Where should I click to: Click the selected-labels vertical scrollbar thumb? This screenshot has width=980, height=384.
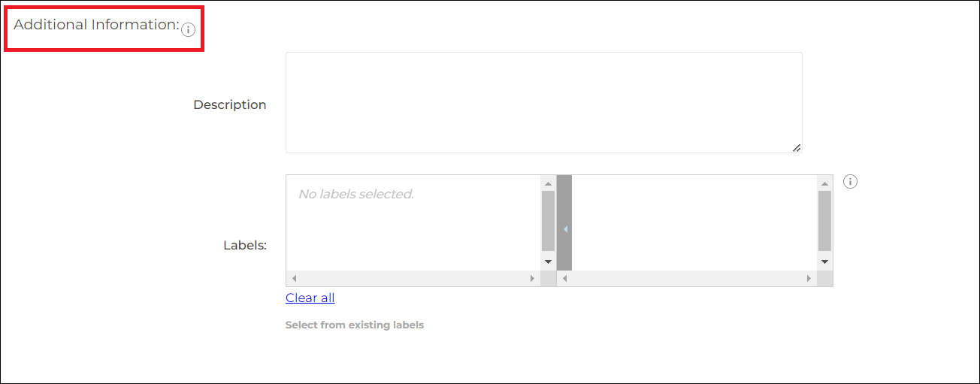coord(548,221)
